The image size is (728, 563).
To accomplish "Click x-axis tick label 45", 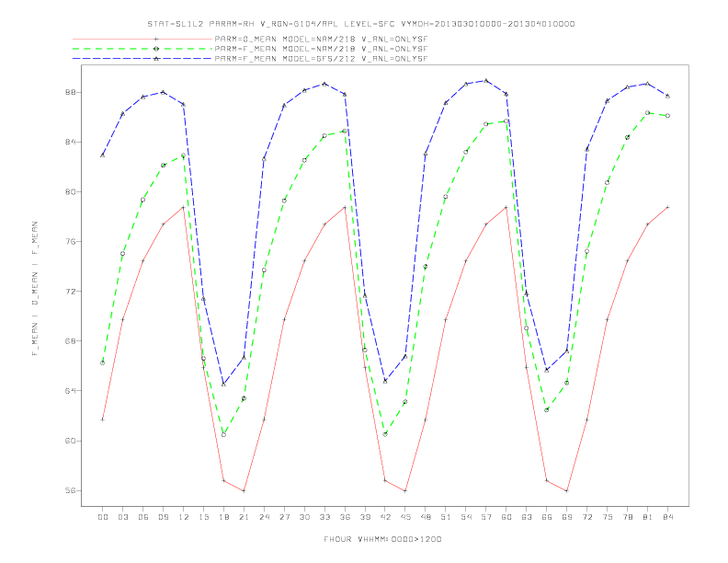I will (405, 517).
